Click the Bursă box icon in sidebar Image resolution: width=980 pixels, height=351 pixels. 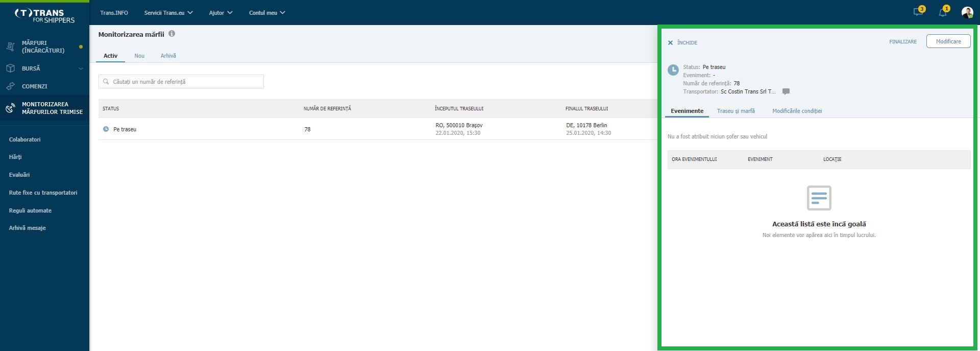(x=10, y=68)
